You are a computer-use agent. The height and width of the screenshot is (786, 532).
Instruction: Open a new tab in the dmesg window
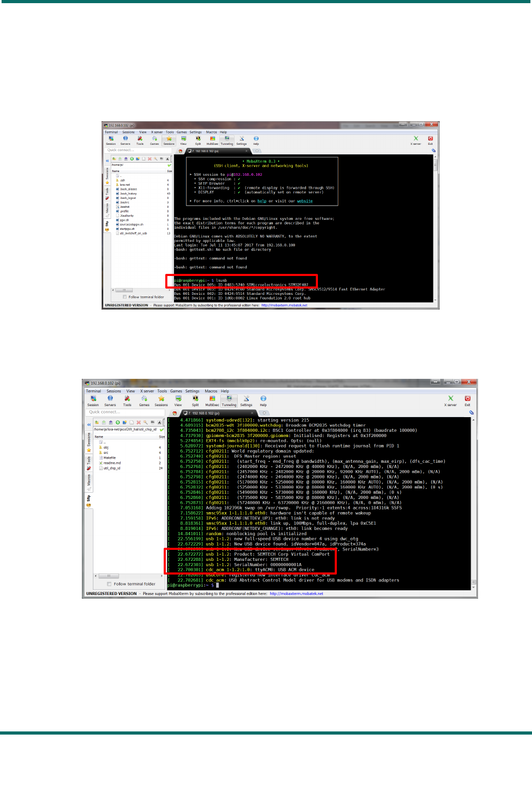264,413
